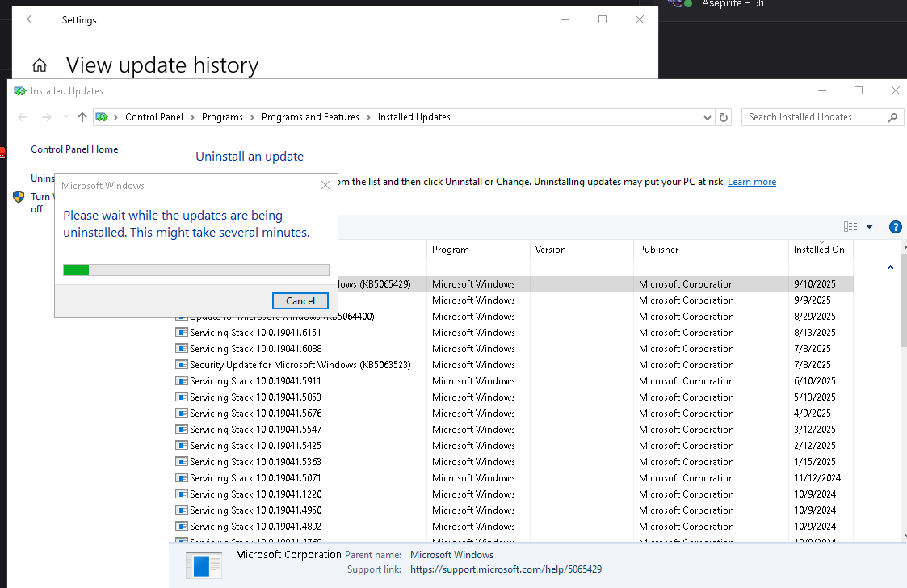Image resolution: width=907 pixels, height=588 pixels.
Task: Select the Servicing Stack 10.0.19041.6088 row
Action: [513, 349]
